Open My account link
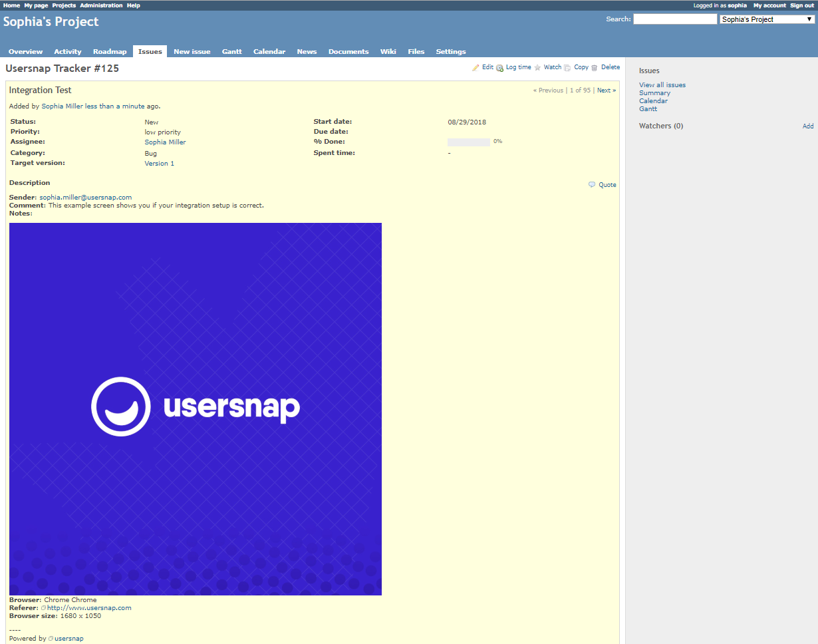This screenshot has height=644, width=818. pyautogui.click(x=769, y=5)
